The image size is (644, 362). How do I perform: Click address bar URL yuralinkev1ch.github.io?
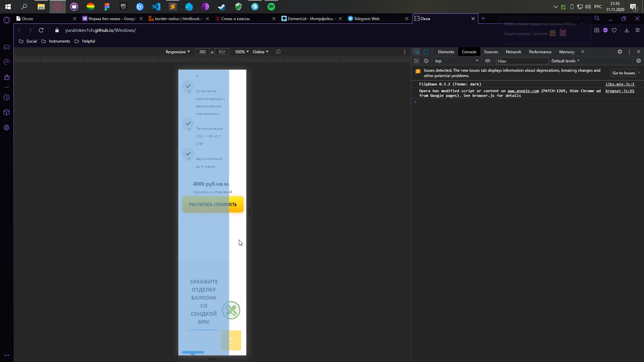pos(101,30)
